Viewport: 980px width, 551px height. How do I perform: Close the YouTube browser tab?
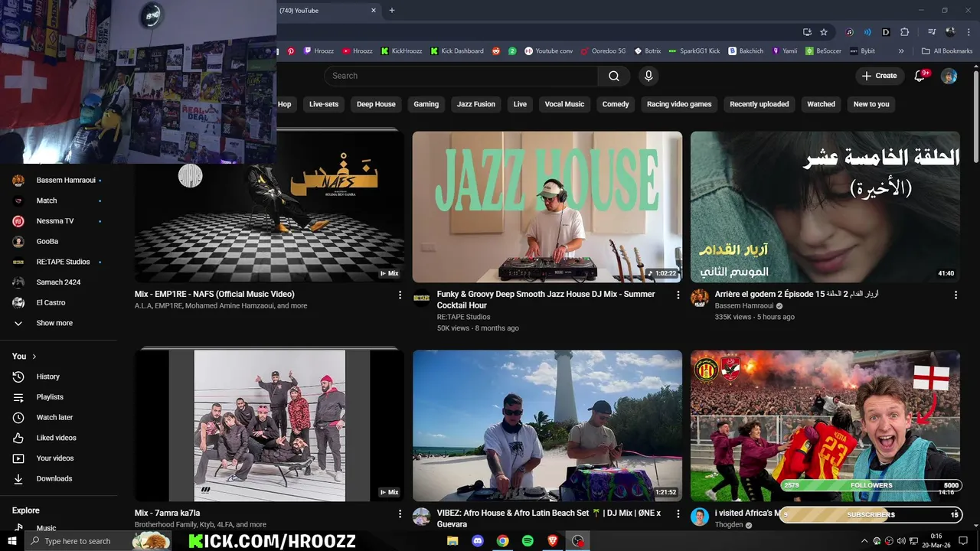374,11
